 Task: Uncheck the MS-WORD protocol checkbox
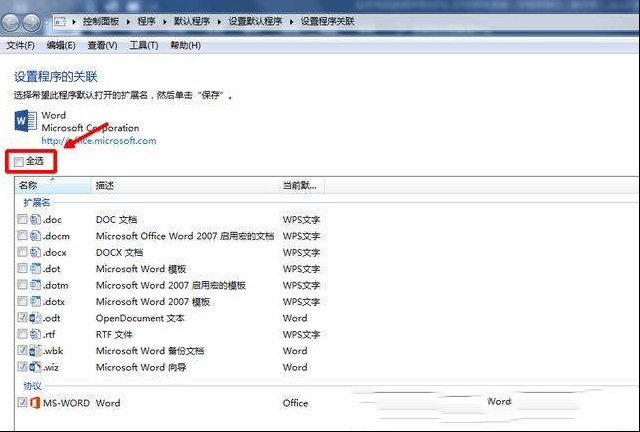point(22,403)
